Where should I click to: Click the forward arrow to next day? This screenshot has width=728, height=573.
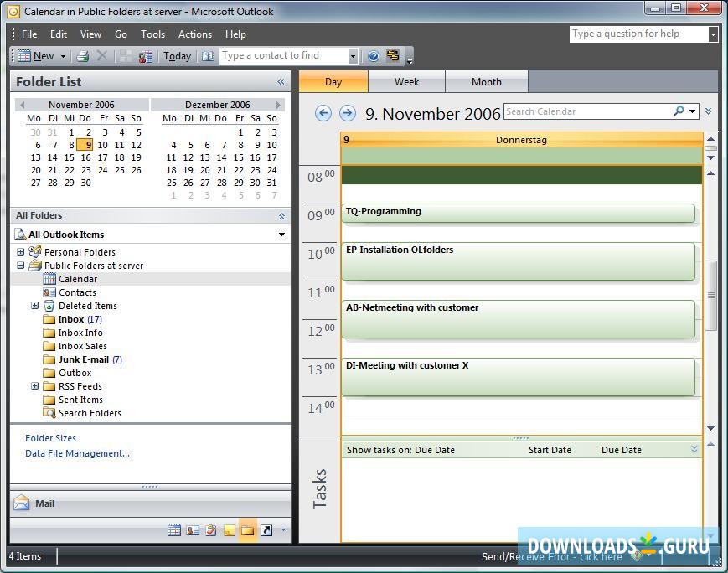348,113
